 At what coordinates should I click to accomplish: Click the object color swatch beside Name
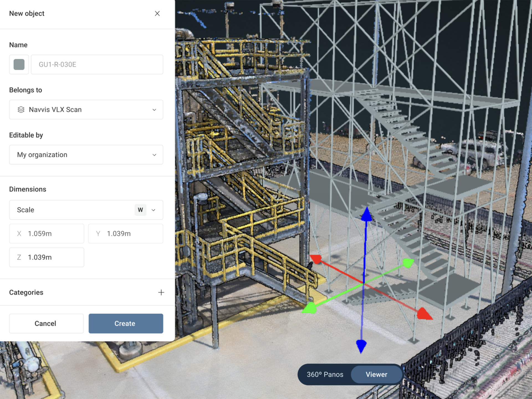[x=19, y=65]
